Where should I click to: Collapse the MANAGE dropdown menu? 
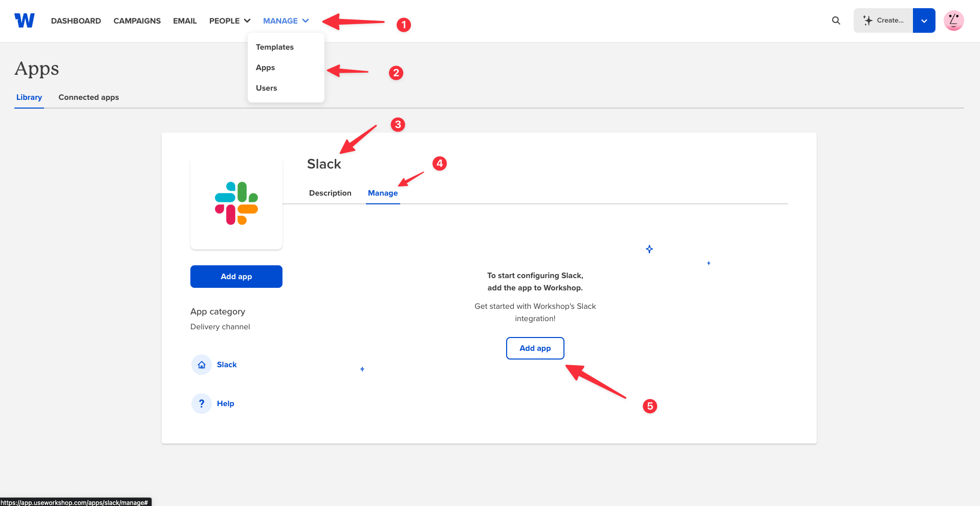pos(286,20)
